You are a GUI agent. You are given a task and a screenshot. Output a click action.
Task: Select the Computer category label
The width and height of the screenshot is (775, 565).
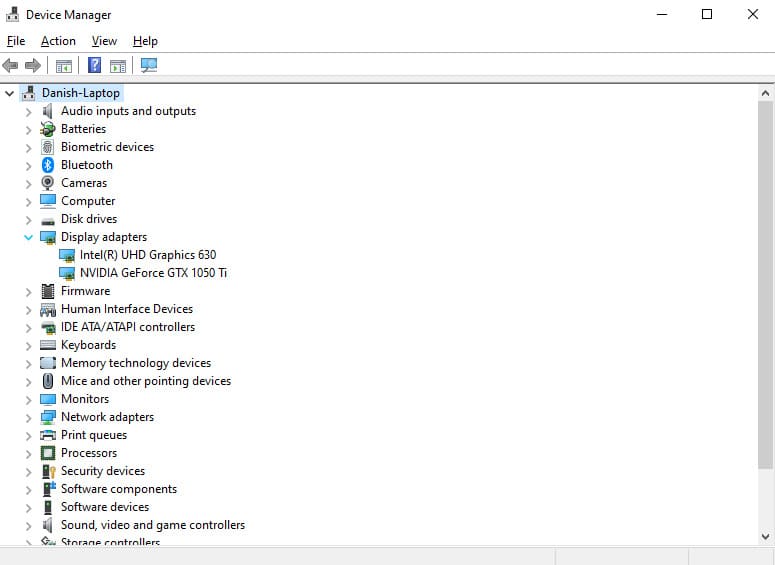point(88,201)
